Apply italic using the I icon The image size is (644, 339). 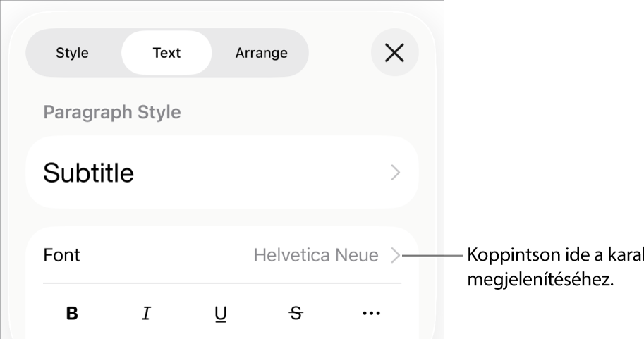point(147,314)
